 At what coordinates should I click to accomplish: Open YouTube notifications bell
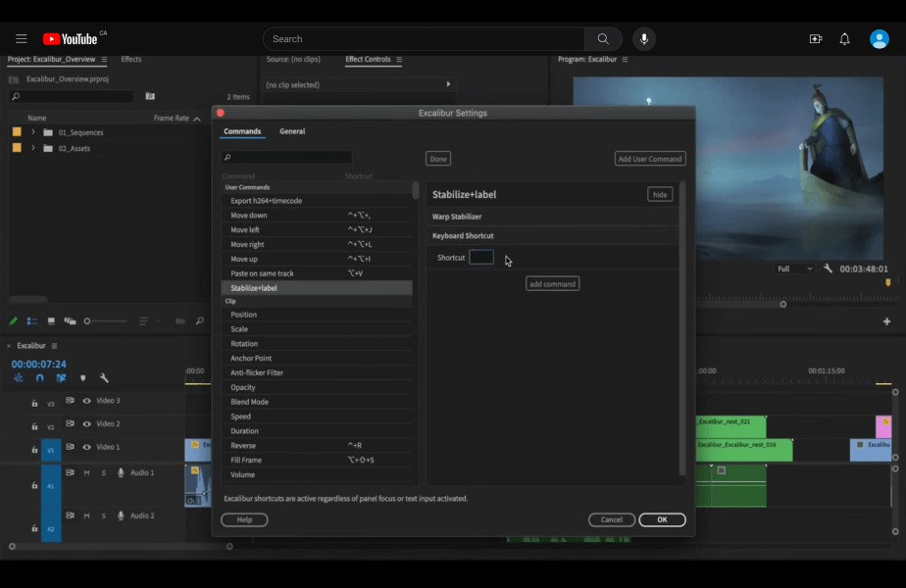(844, 38)
